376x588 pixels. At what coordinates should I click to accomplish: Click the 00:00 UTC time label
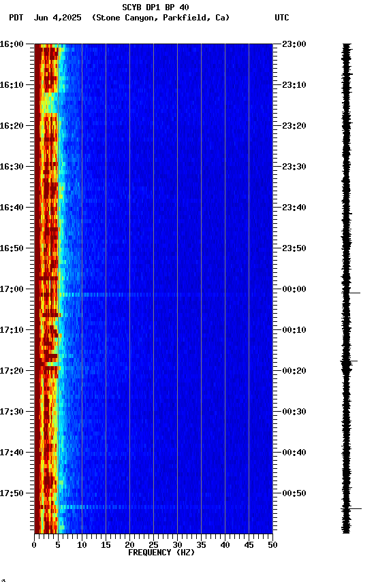[294, 289]
